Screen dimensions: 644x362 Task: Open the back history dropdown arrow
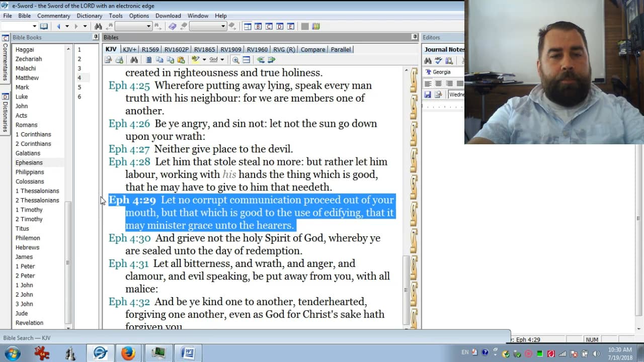[67, 26]
